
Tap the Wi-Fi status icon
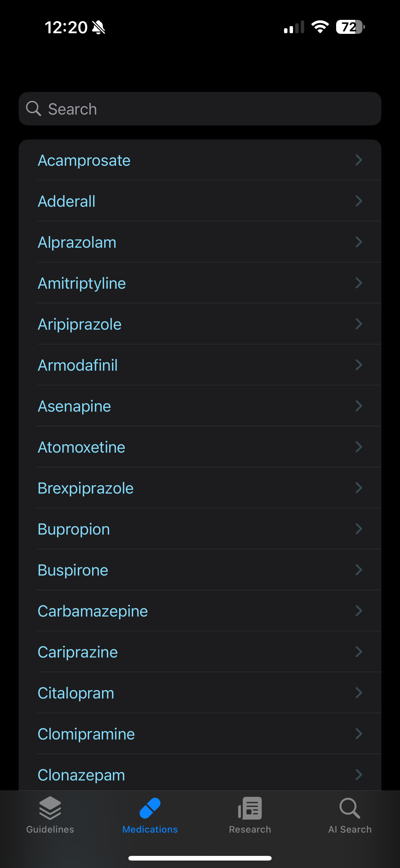click(320, 27)
